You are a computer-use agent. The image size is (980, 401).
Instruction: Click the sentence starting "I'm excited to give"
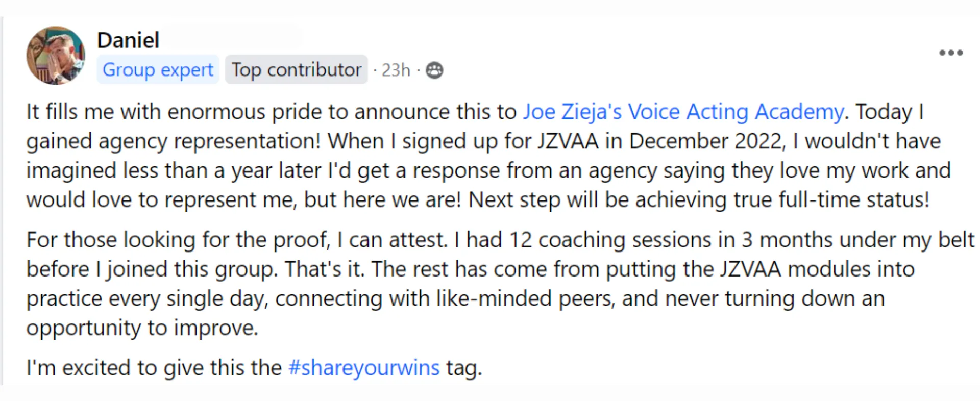pos(254,368)
